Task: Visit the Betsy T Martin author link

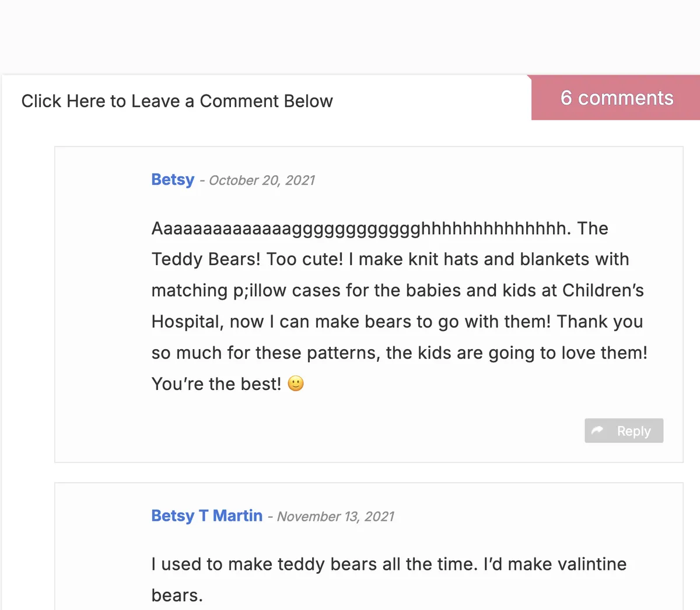Action: (206, 515)
